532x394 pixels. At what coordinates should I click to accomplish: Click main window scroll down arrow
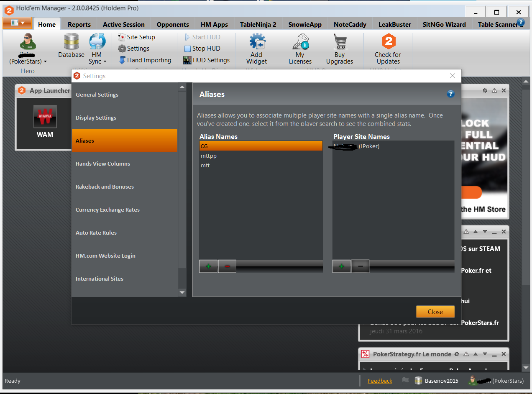pyautogui.click(x=526, y=368)
